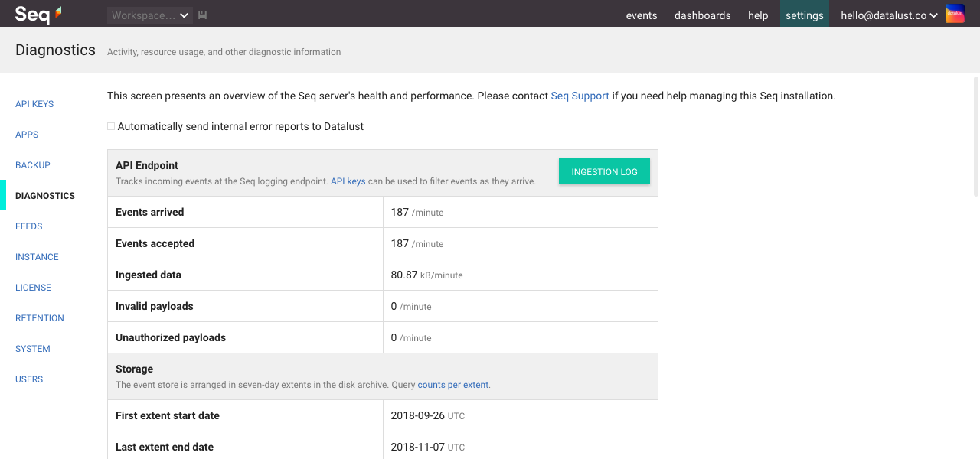Click the Diagnostics page heading
The height and width of the screenshot is (459, 980).
[x=55, y=50]
